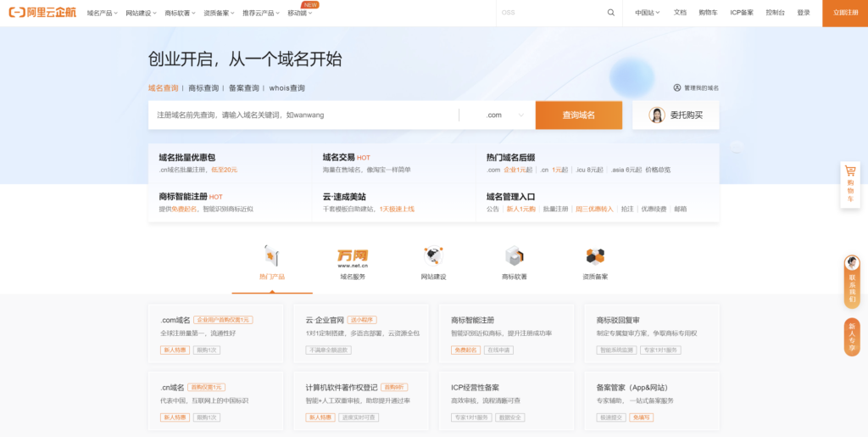
Task: Open the 云·企业官网 product card
Action: tap(361, 333)
